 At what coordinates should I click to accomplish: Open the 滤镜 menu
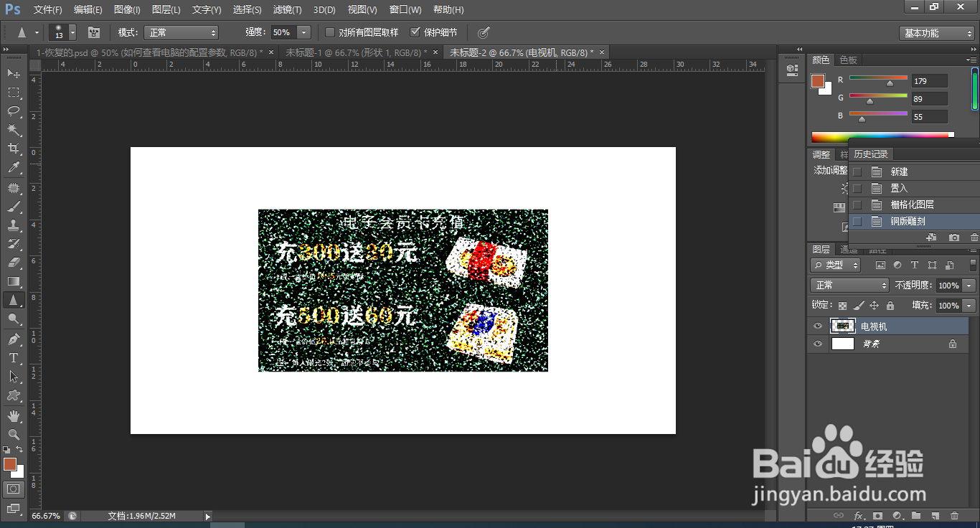coord(288,9)
